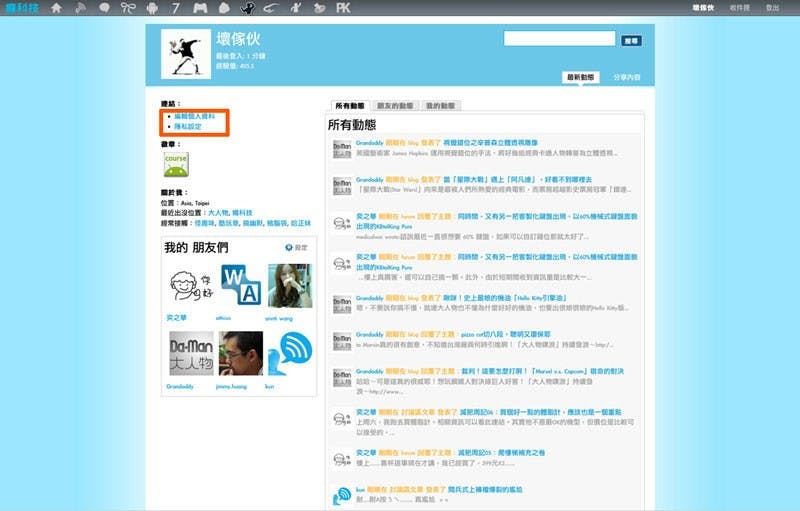800x511 pixels.
Task: Go to the home page icon
Action: pyautogui.click(x=57, y=8)
